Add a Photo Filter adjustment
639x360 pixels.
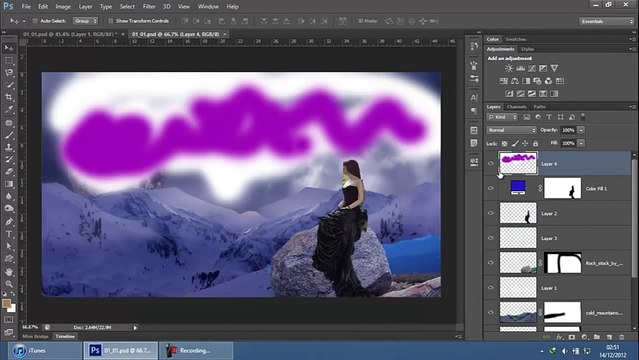537,81
